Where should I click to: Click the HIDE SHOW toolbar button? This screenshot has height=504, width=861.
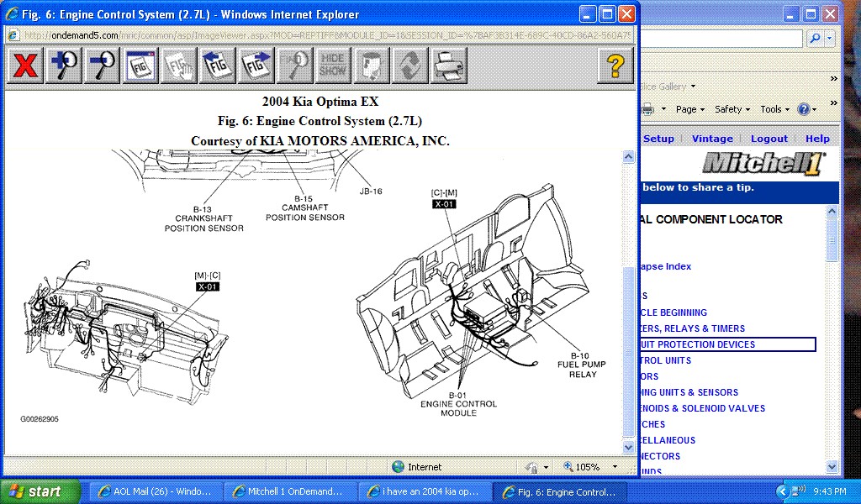point(333,66)
